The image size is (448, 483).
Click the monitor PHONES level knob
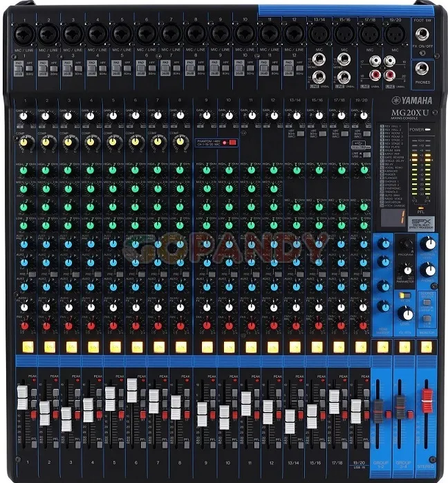click(429, 271)
